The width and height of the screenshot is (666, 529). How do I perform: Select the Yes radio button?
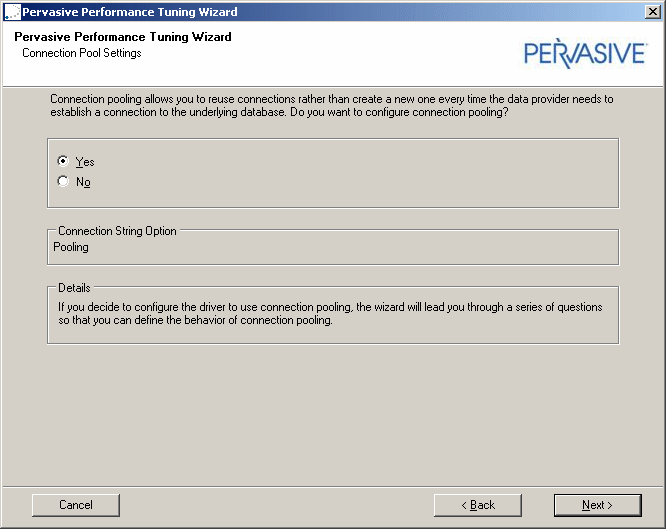(x=64, y=161)
